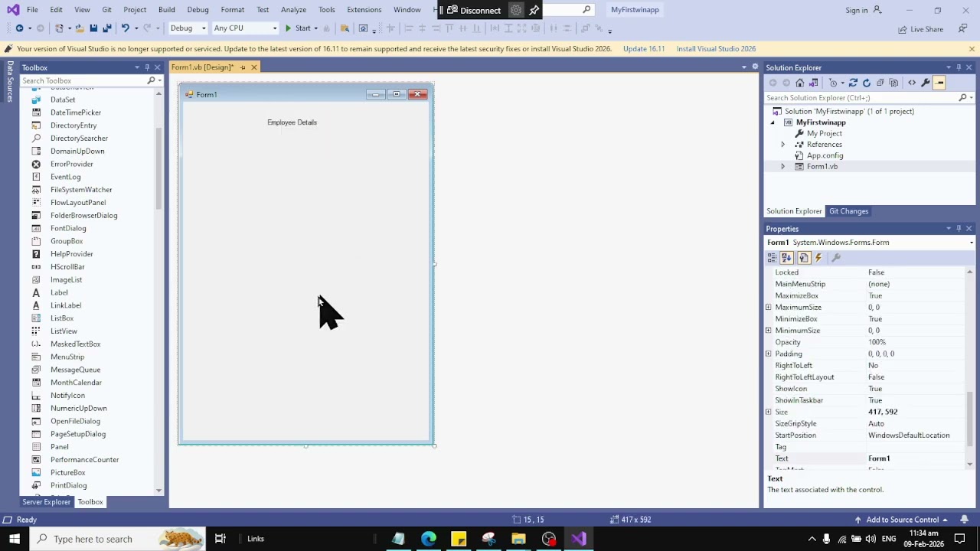Expand the MaximumSize property
980x551 pixels.
[x=768, y=308]
